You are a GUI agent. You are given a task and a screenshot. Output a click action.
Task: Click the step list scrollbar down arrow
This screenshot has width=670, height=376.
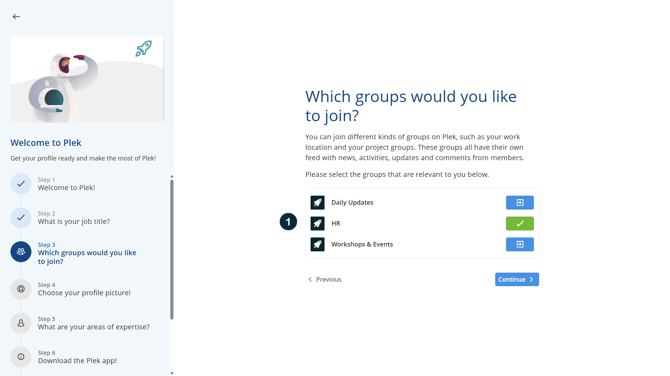pyautogui.click(x=172, y=373)
